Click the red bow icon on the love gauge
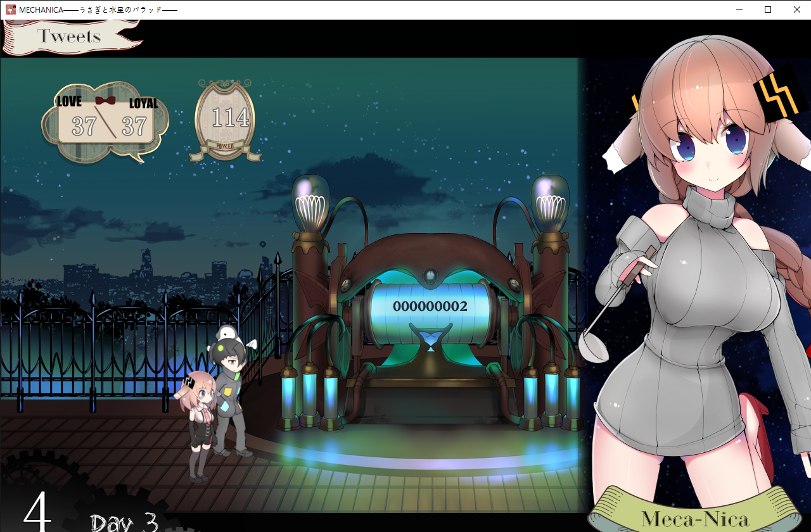 click(x=105, y=101)
